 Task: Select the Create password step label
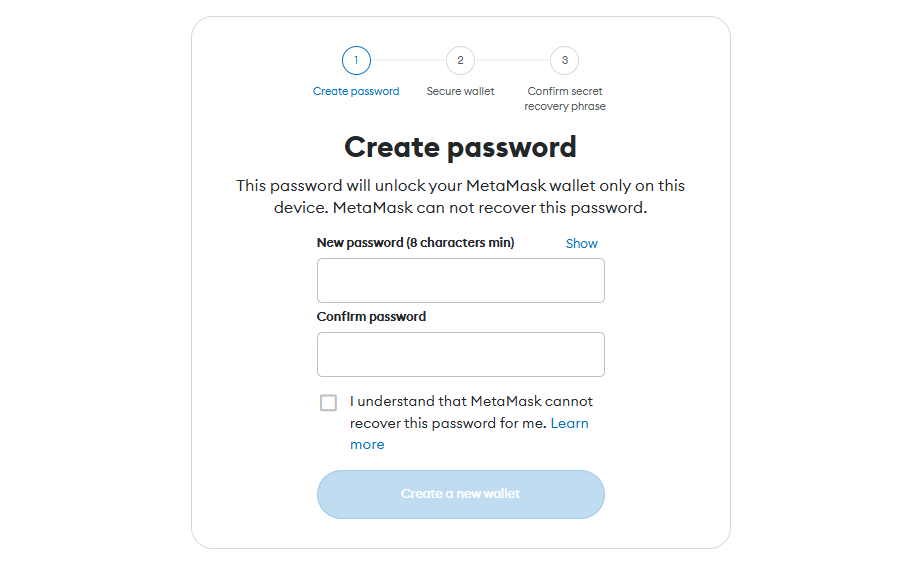[x=356, y=91]
